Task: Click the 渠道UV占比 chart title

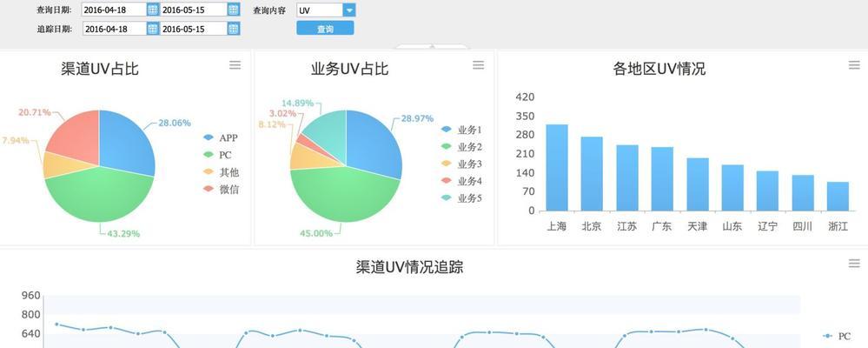Action: (100, 70)
